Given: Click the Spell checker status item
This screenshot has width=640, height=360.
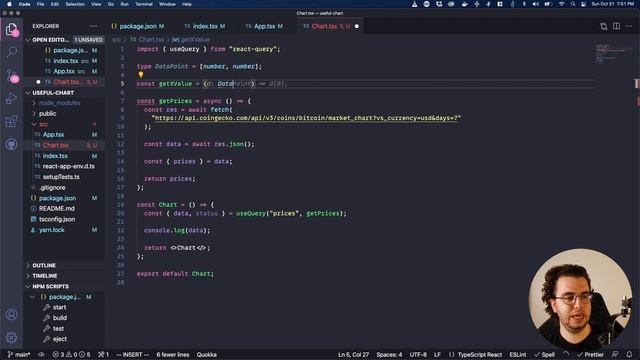Looking at the screenshot, I should click(544, 355).
